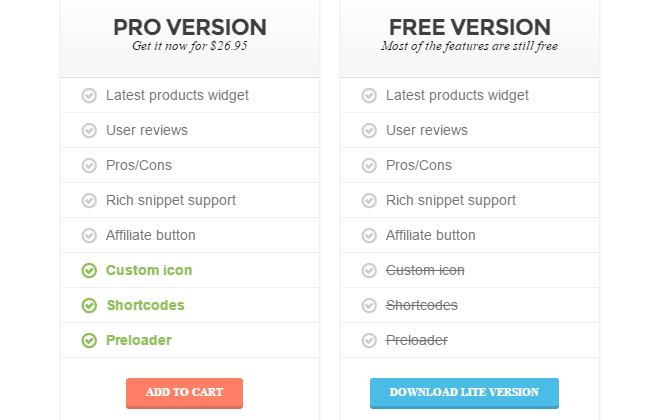Viewport: 648px width, 420px height.
Task: Select the PRO VERSION heading
Action: (190, 27)
